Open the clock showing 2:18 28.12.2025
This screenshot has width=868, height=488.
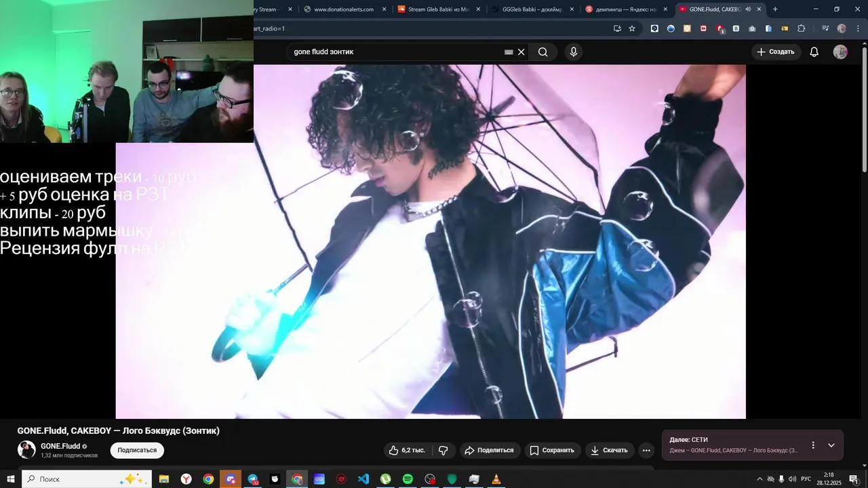[829, 479]
